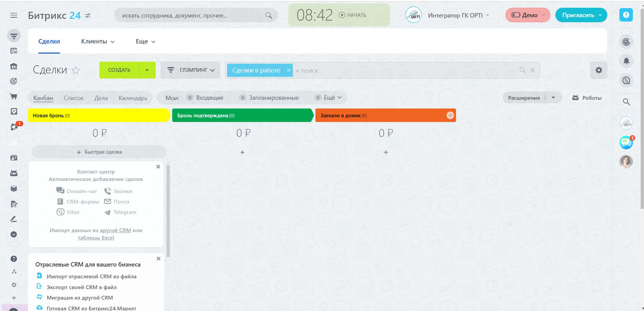Image resolution: width=644 pixels, height=311 pixels.
Task: Open the analytics bar chart sidebar icon
Action: [14, 142]
